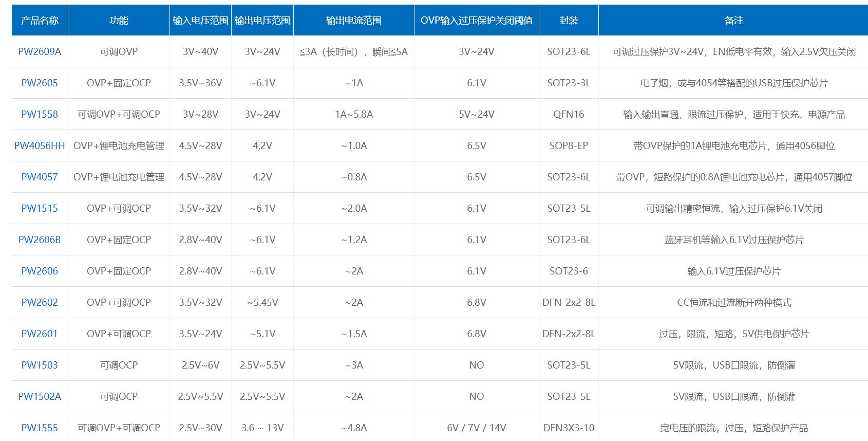
Task: Open the PW2601 product link
Action: pos(40,334)
